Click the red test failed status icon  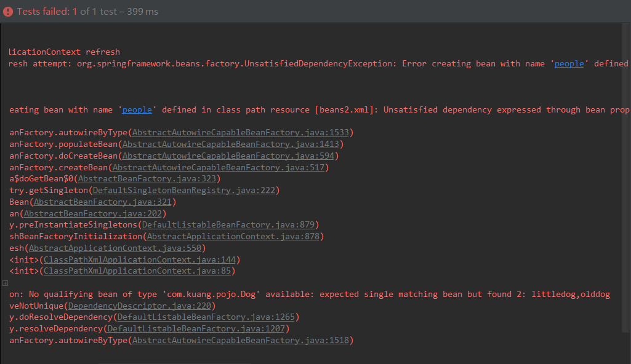[7, 12]
